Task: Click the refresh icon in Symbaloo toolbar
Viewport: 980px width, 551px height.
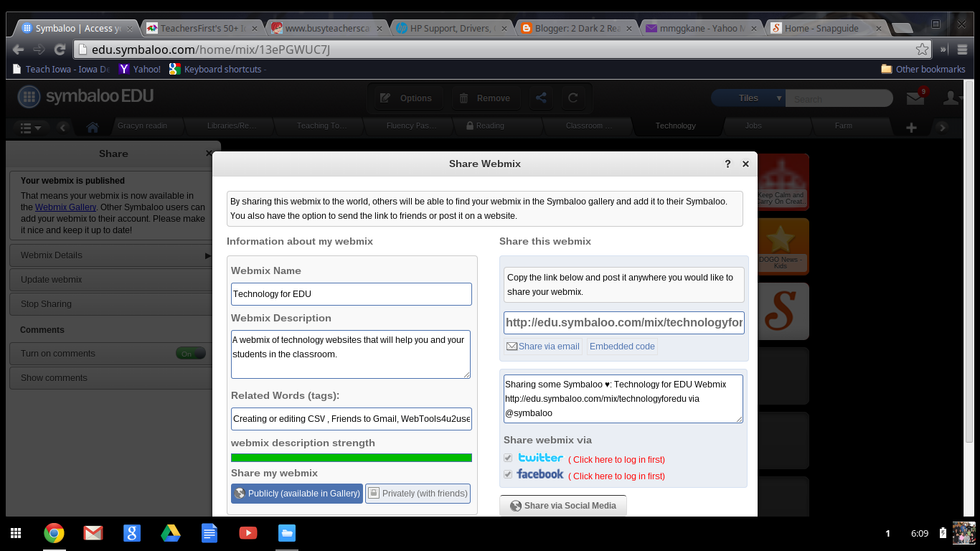Action: 573,98
